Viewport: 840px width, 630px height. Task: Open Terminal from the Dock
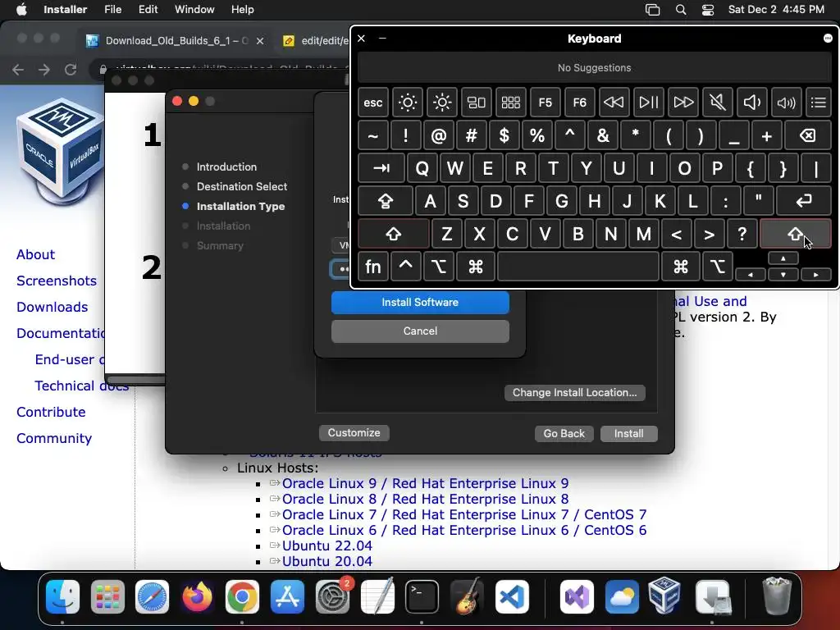point(422,597)
